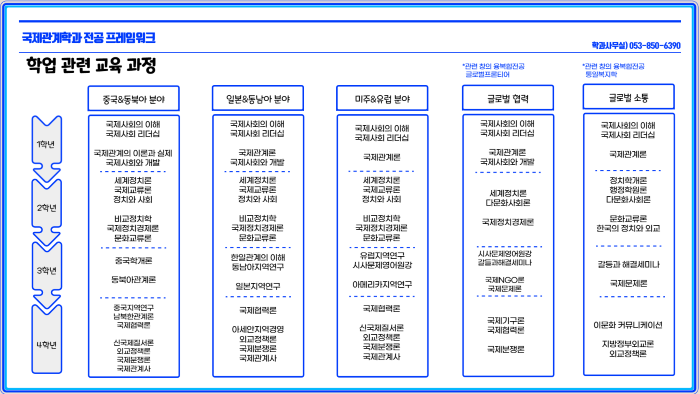Click 이문화 커뮤니케이션 in 글로벌 소통 column
The width and height of the screenshot is (700, 394).
(628, 325)
